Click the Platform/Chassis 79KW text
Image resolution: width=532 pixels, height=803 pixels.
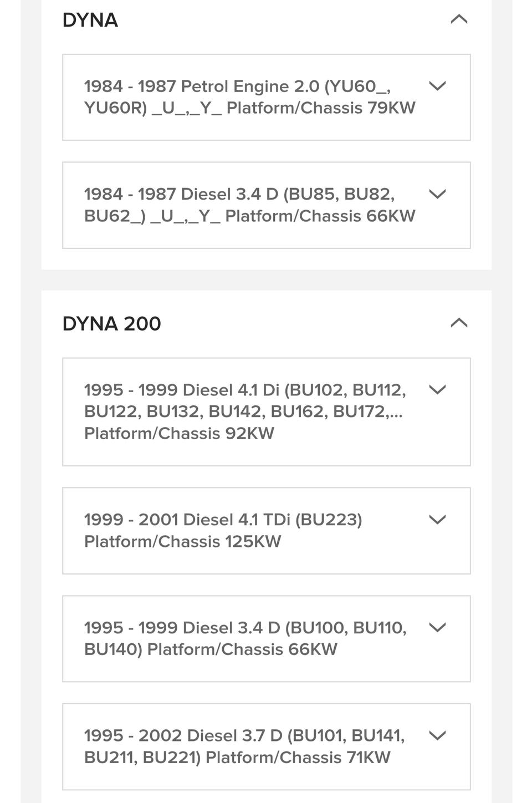click(321, 108)
